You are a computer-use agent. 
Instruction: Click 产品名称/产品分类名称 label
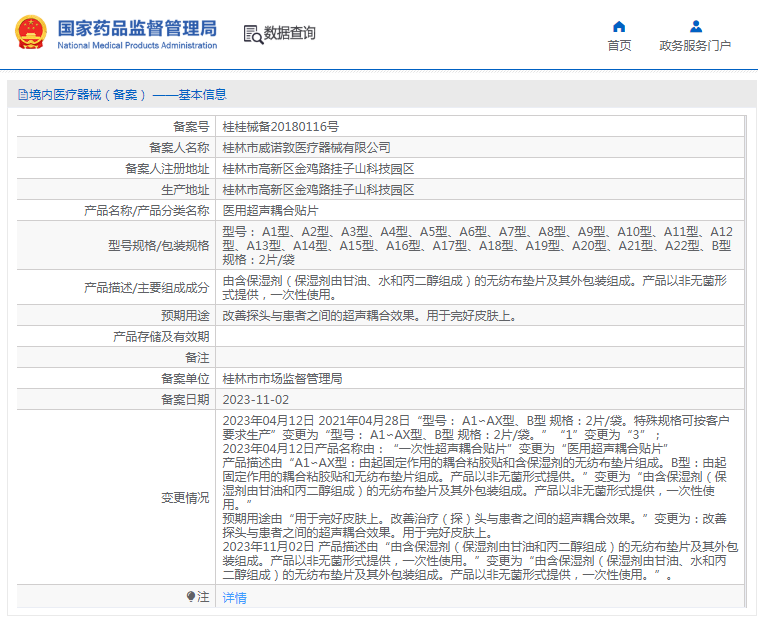click(146, 211)
